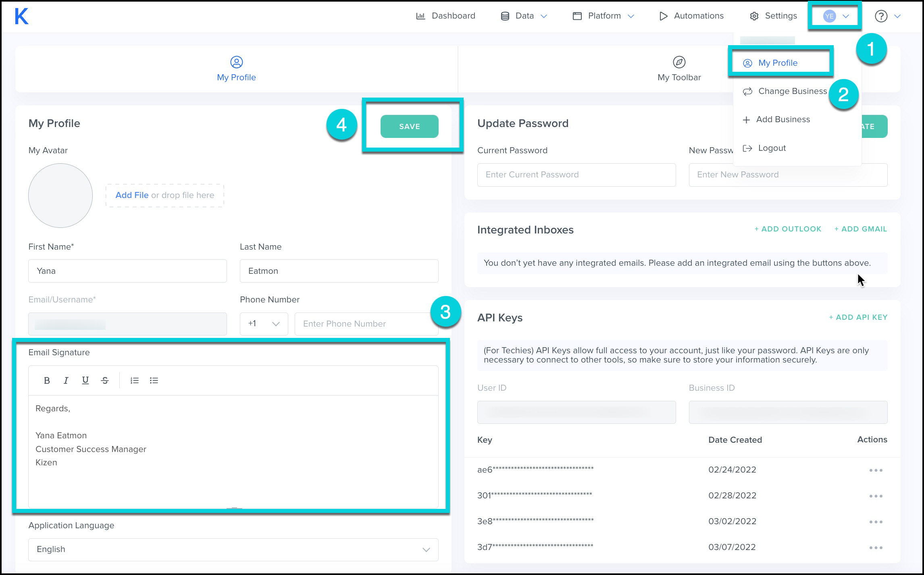Click the Enter Current Password field
Image resolution: width=924 pixels, height=575 pixels.
(x=576, y=175)
